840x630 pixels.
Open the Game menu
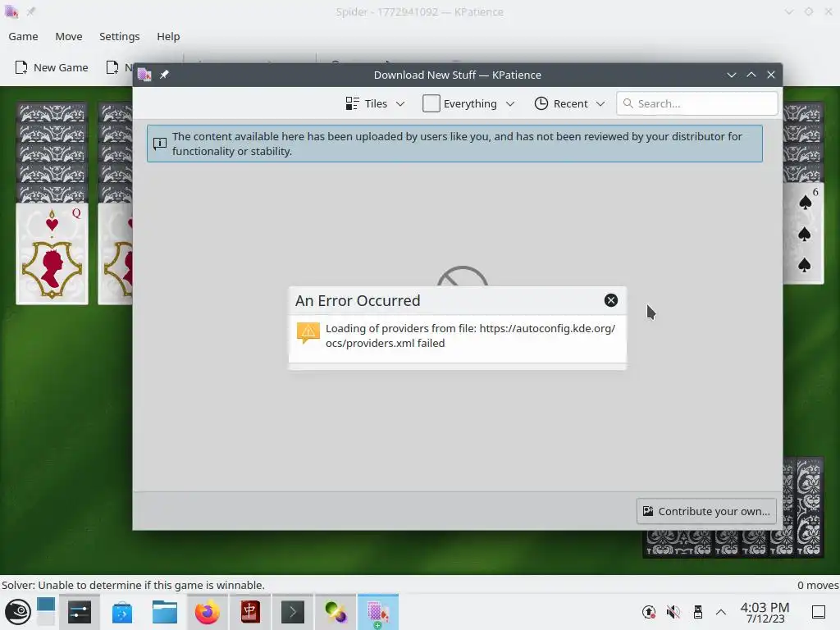[x=23, y=36]
